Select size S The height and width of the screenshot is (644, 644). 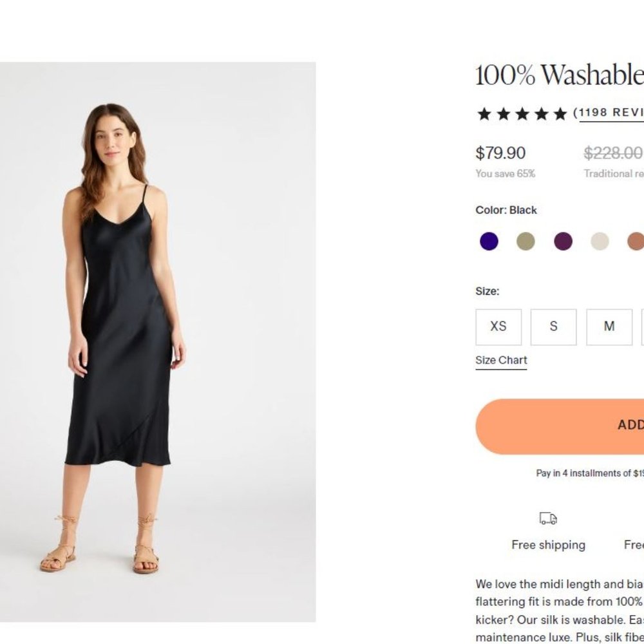tap(553, 327)
